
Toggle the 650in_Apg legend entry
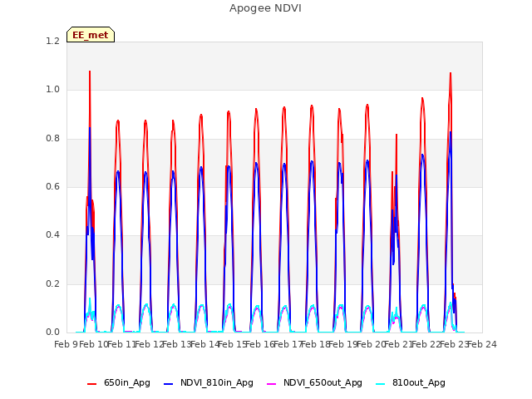point(119,382)
